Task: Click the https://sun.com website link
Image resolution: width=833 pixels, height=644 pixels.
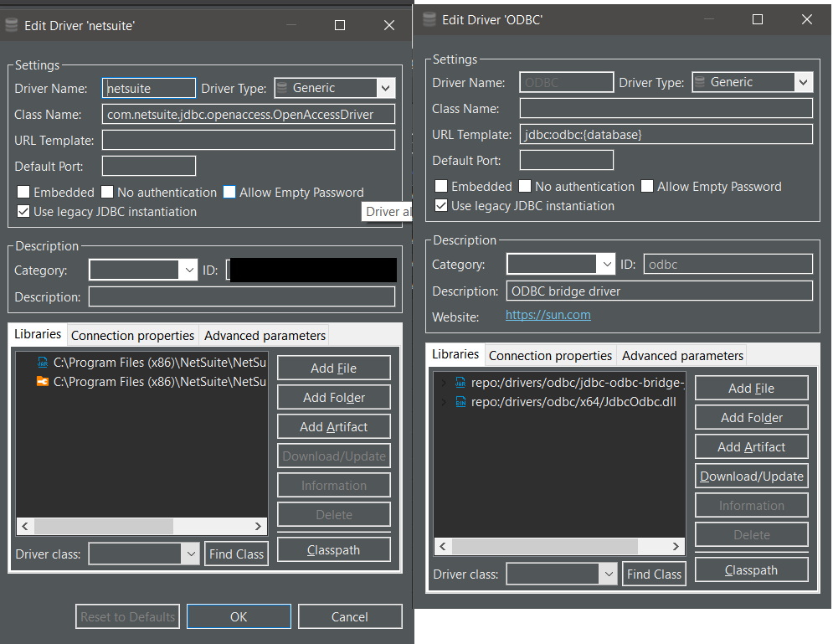Action: tap(548, 317)
